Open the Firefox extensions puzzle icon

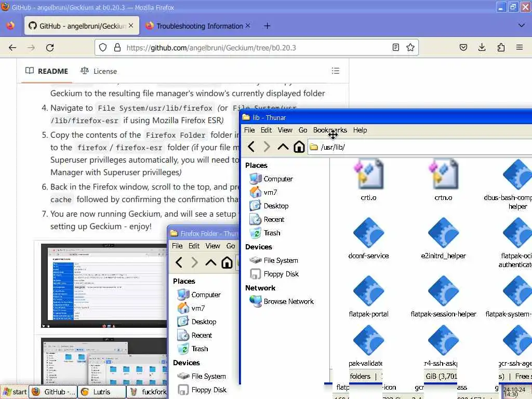pyautogui.click(x=501, y=47)
